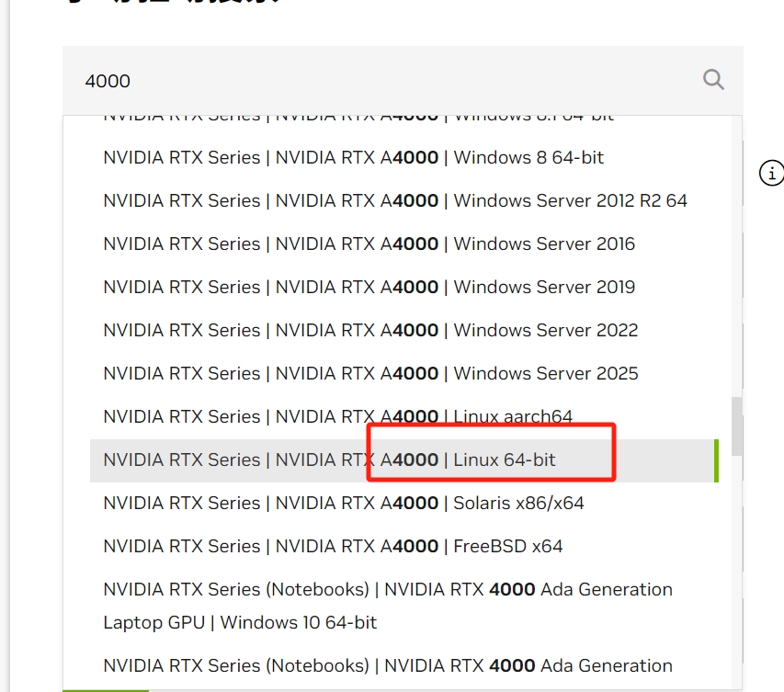Pick the Windows Server 2016 suggestion
Viewport: 784px width, 692px height.
point(368,244)
